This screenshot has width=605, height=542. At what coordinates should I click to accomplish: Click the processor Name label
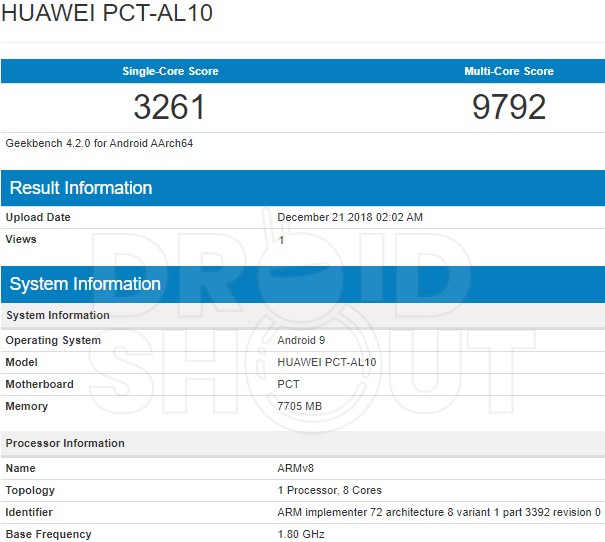point(20,468)
